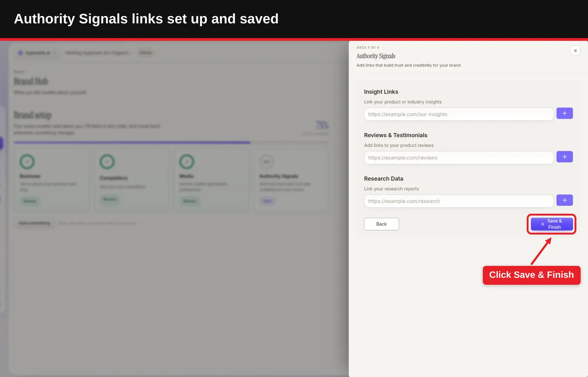Close the Authority Signals panel

point(575,51)
